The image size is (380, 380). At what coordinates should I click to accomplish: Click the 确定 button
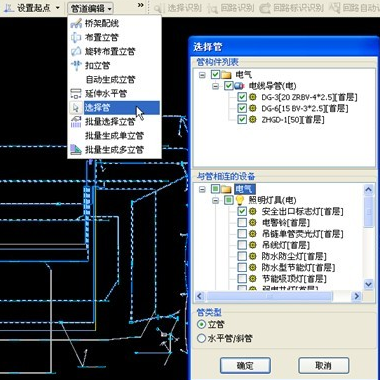tap(245, 366)
